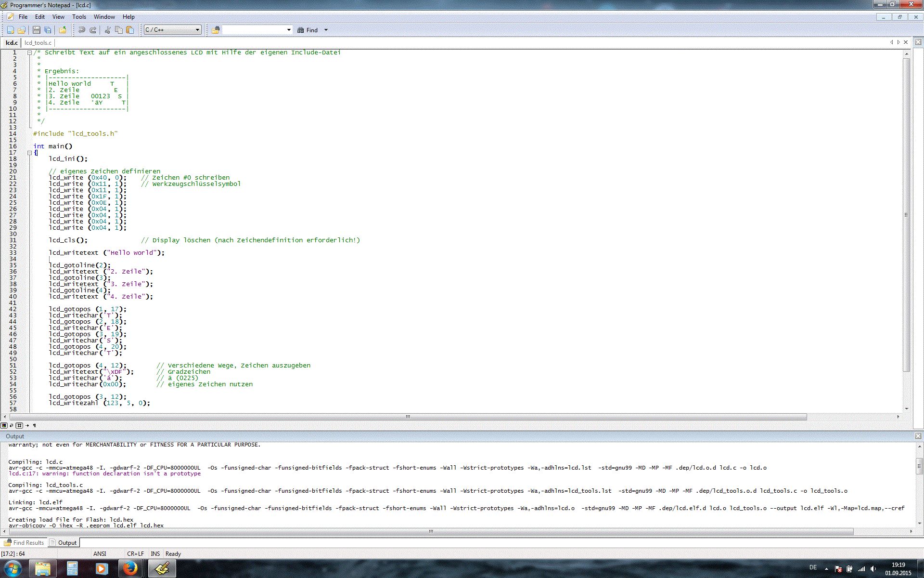924x578 pixels.
Task: Click the editor's horizontal scrollbar thumb
Action: pos(408,417)
